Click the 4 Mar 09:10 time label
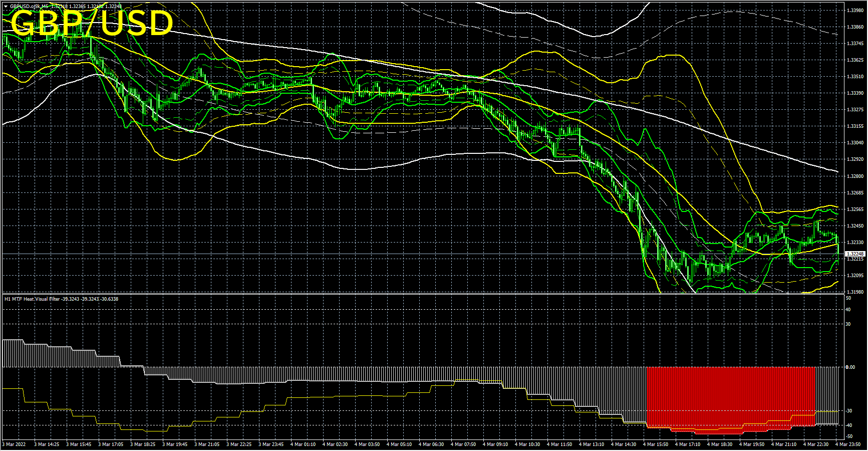 tap(495, 444)
